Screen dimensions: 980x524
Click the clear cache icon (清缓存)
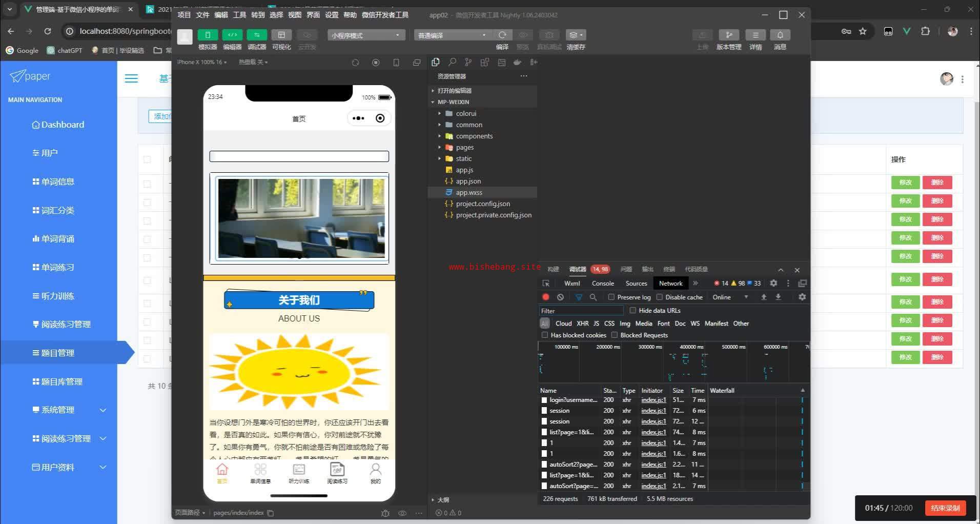[575, 35]
